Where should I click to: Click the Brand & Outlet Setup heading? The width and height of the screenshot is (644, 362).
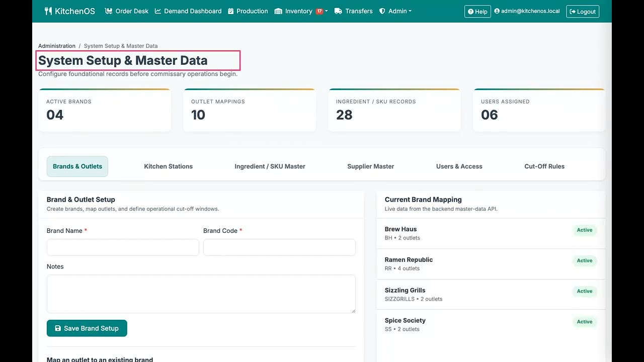point(81,200)
